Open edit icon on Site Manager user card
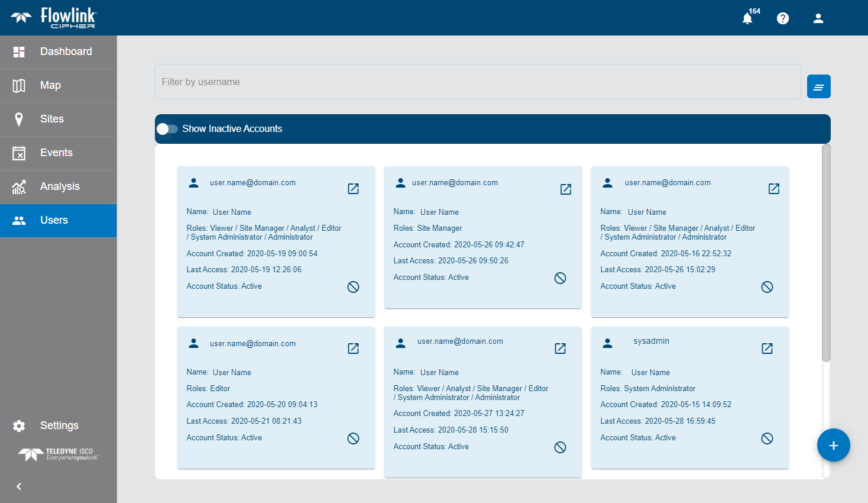Viewport: 868px width, 503px height. coord(566,189)
